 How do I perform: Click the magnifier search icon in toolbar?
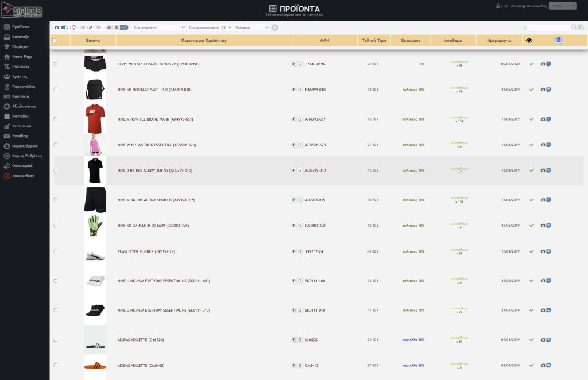coord(574,27)
